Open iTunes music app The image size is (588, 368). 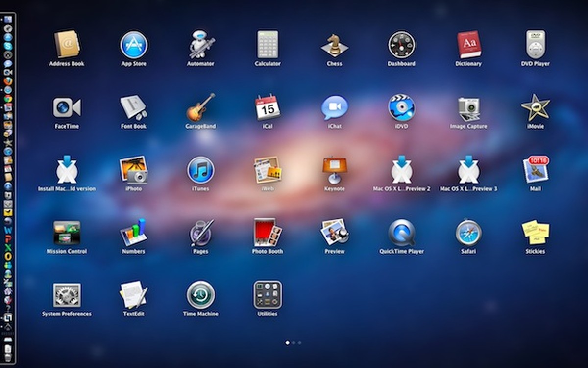201,170
